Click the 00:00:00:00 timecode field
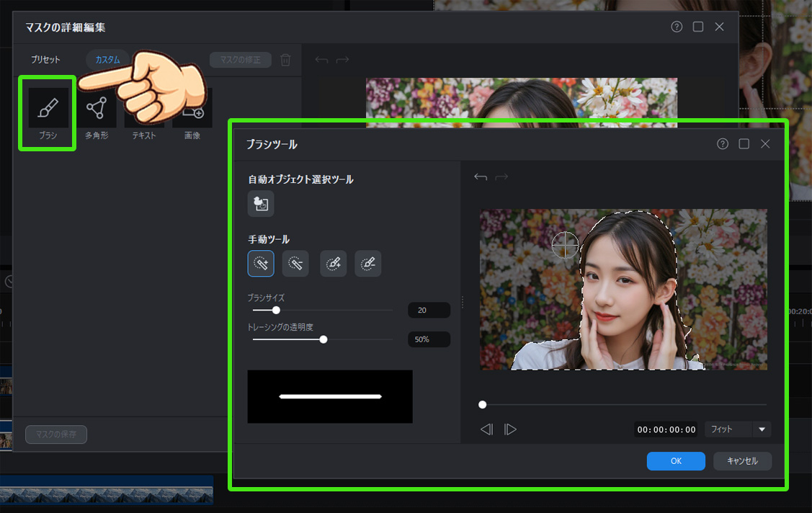Image resolution: width=812 pixels, height=513 pixels. coord(665,429)
